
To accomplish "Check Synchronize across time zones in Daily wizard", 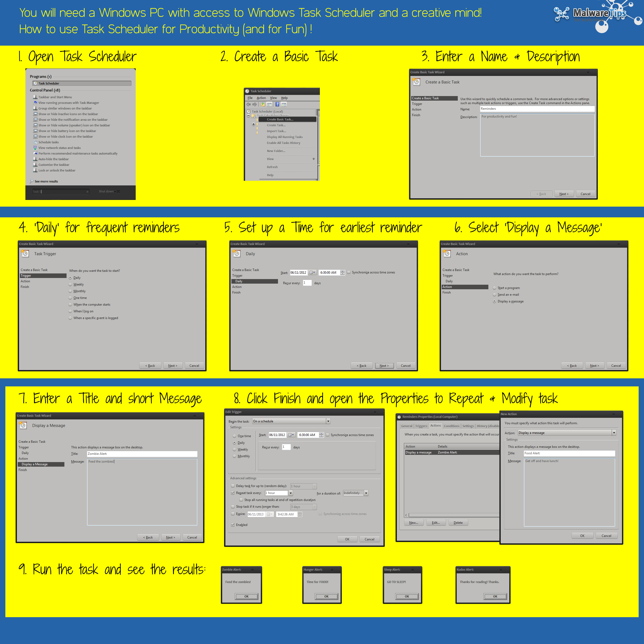I will (349, 272).
